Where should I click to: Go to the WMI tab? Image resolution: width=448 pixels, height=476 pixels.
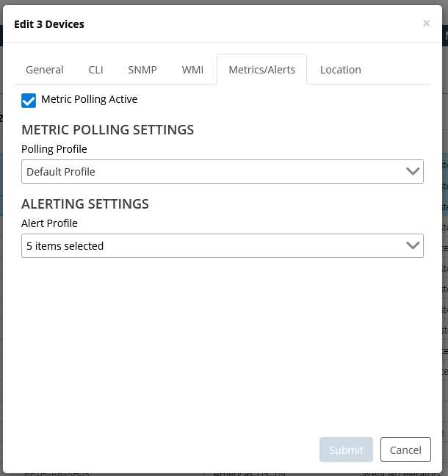pos(192,70)
